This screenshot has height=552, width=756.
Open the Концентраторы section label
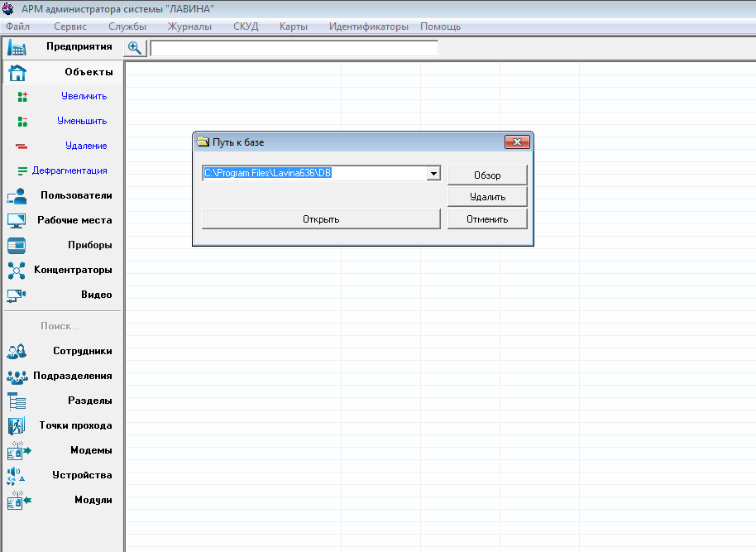(73, 270)
